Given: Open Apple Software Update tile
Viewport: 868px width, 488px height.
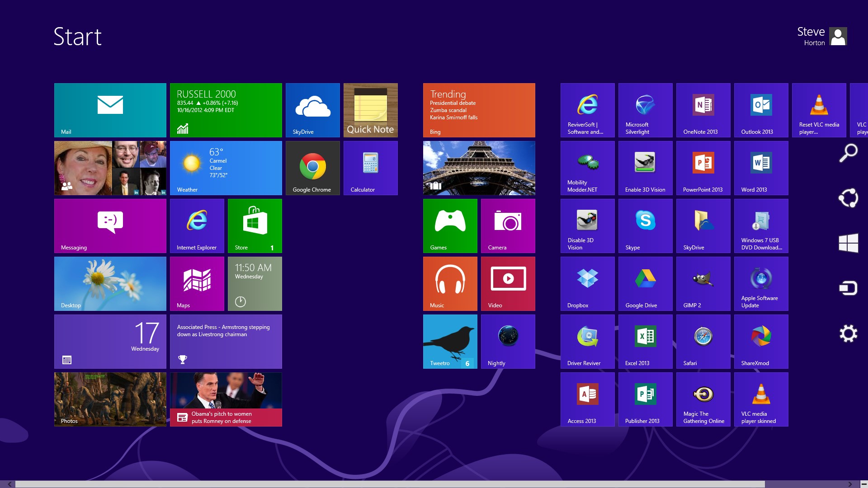Looking at the screenshot, I should coord(761,284).
